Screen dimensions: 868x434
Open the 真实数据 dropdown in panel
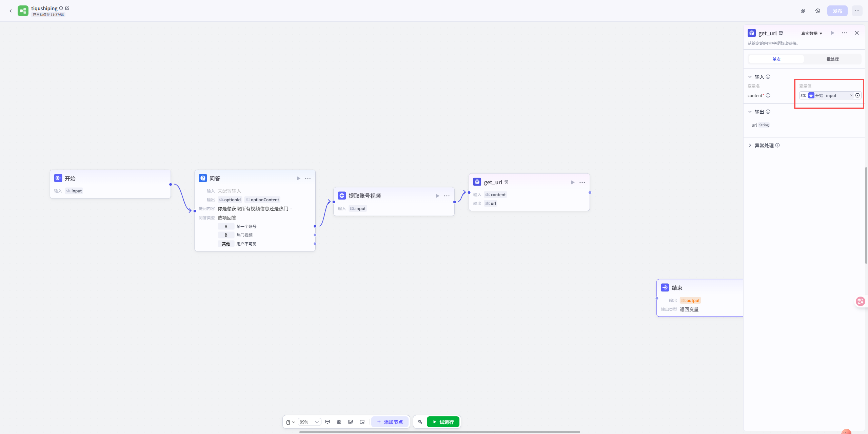812,33
